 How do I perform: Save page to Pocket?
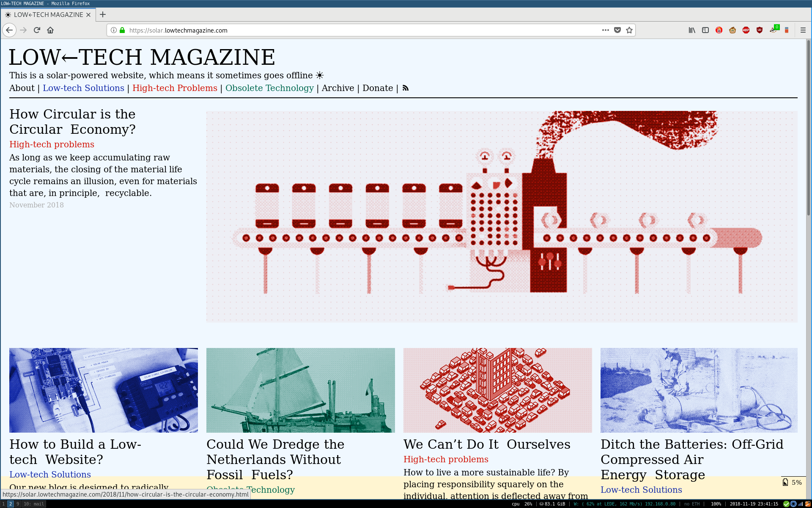(617, 30)
